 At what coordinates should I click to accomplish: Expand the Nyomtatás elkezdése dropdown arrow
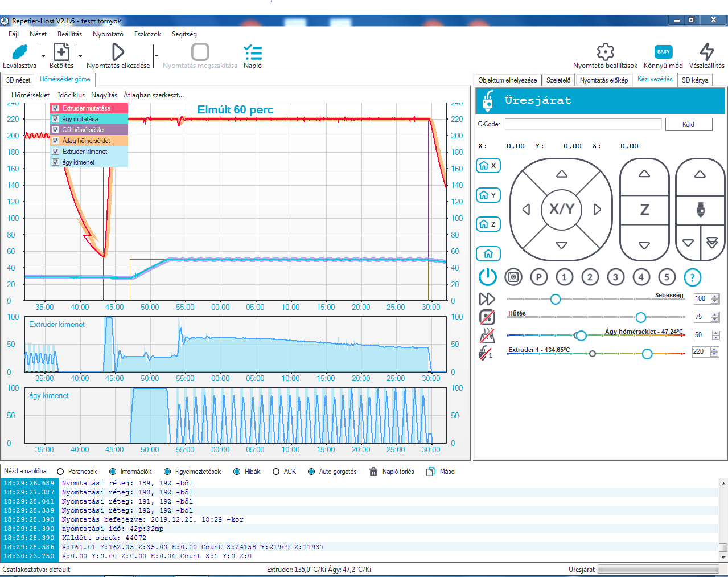tap(157, 56)
